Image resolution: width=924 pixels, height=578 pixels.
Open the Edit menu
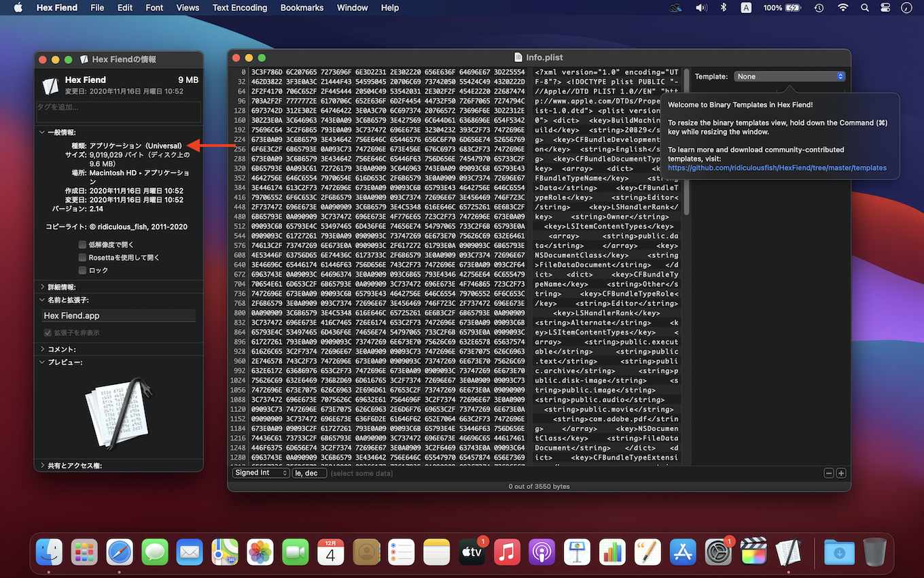click(x=125, y=7)
